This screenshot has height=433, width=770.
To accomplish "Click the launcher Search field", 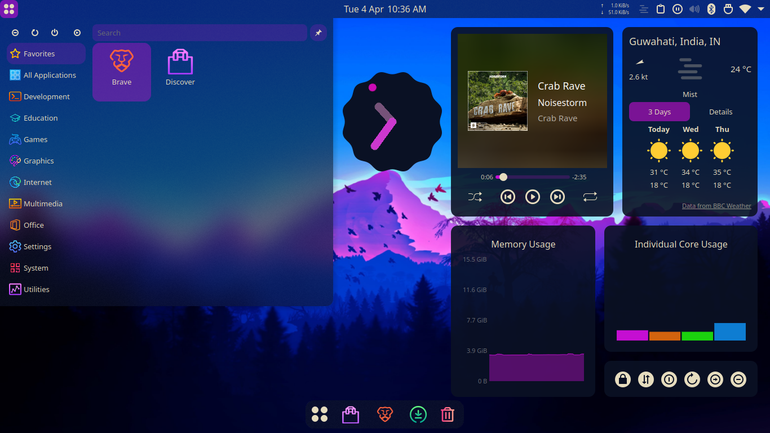I will click(x=199, y=33).
